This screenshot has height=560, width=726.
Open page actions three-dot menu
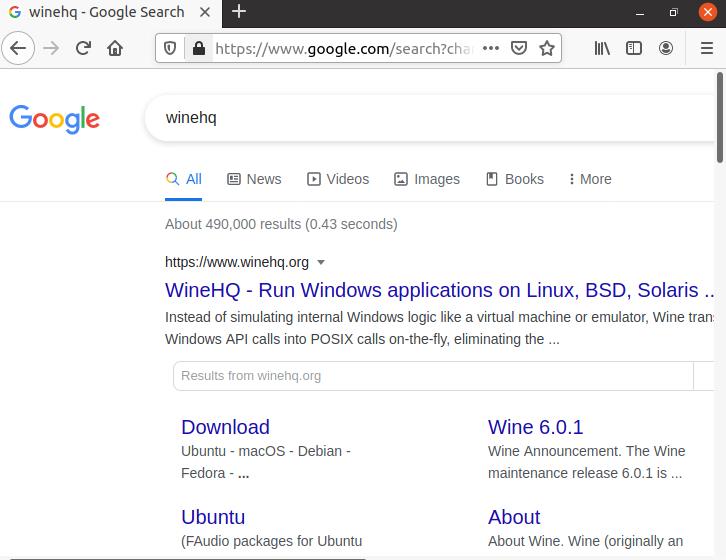[x=491, y=48]
